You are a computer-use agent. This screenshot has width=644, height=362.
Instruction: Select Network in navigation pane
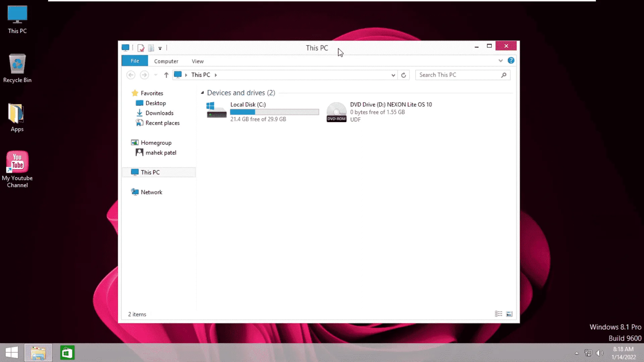point(147,192)
